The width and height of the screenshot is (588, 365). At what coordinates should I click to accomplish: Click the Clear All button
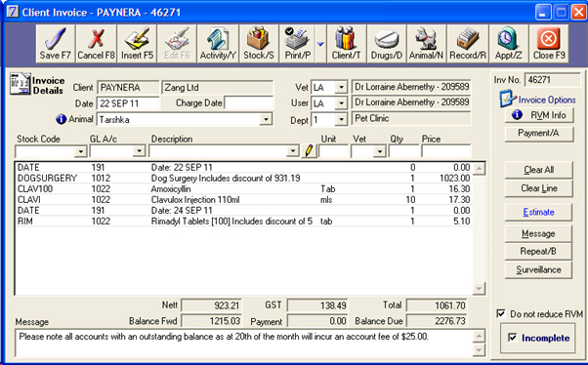[x=538, y=170]
